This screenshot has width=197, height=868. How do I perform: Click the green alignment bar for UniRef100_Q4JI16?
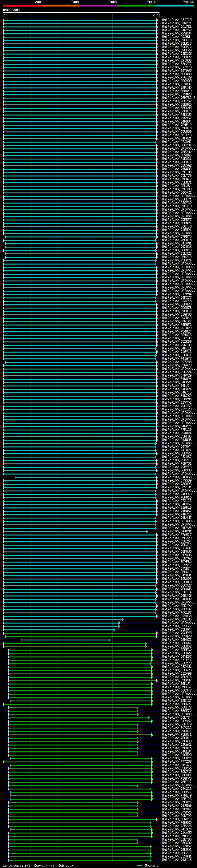point(79,860)
